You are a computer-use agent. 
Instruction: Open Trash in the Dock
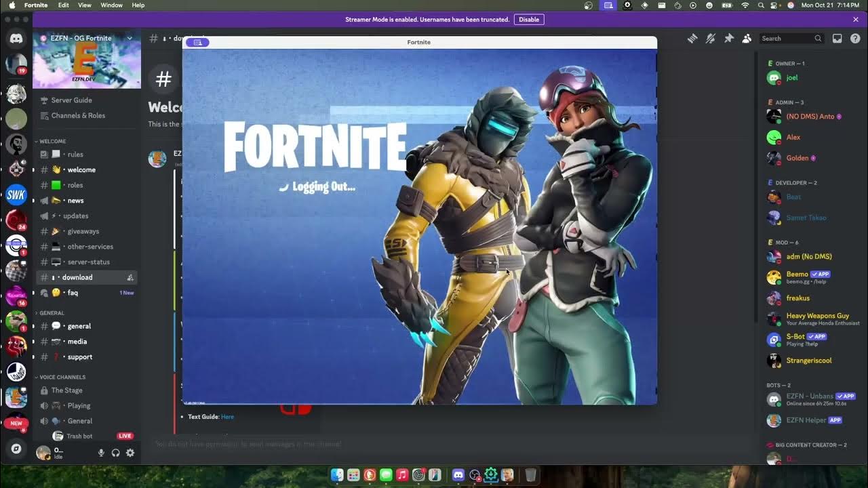tap(531, 475)
